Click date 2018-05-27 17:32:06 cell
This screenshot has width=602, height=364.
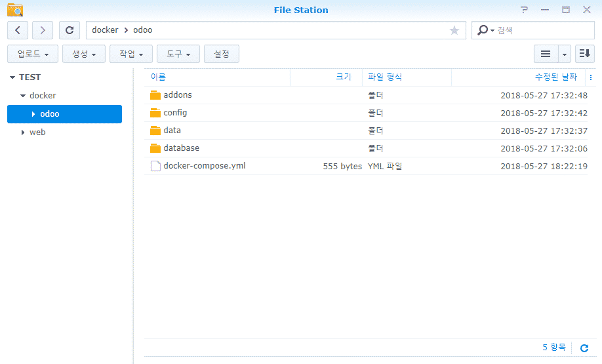coord(544,149)
